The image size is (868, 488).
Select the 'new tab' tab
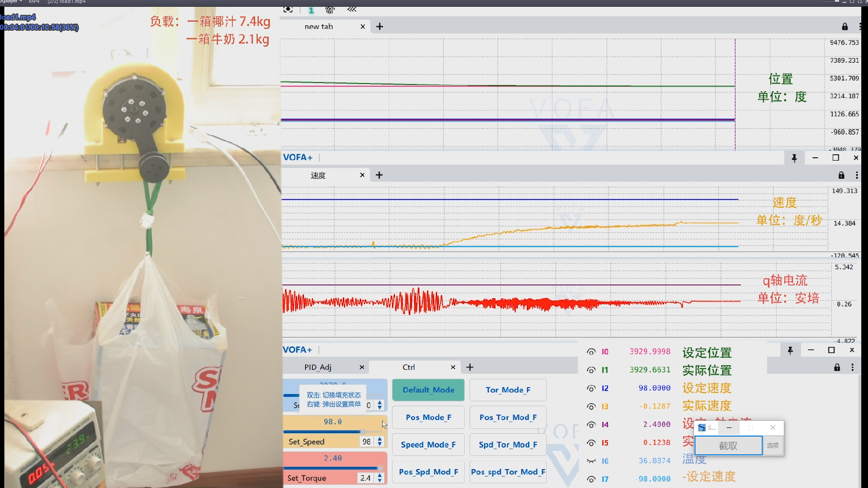pyautogui.click(x=319, y=26)
